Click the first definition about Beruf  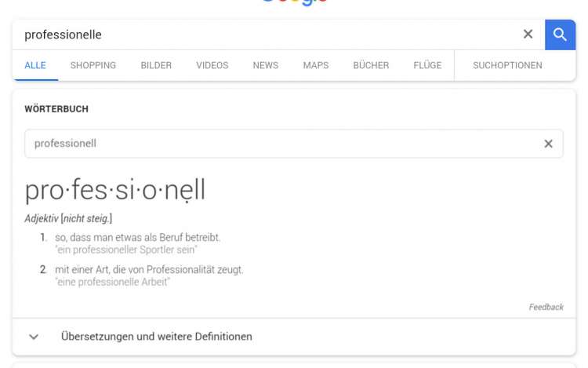click(x=138, y=237)
